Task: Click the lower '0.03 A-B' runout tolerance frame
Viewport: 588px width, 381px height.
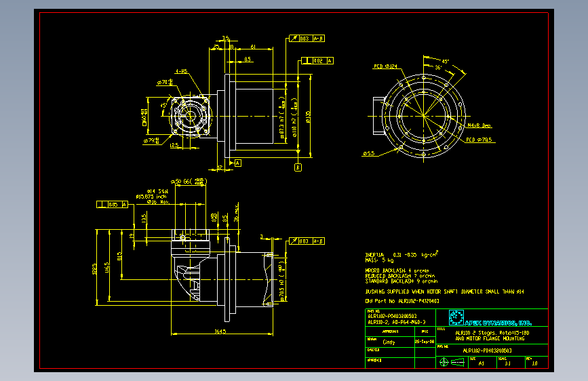Action: click(307, 241)
